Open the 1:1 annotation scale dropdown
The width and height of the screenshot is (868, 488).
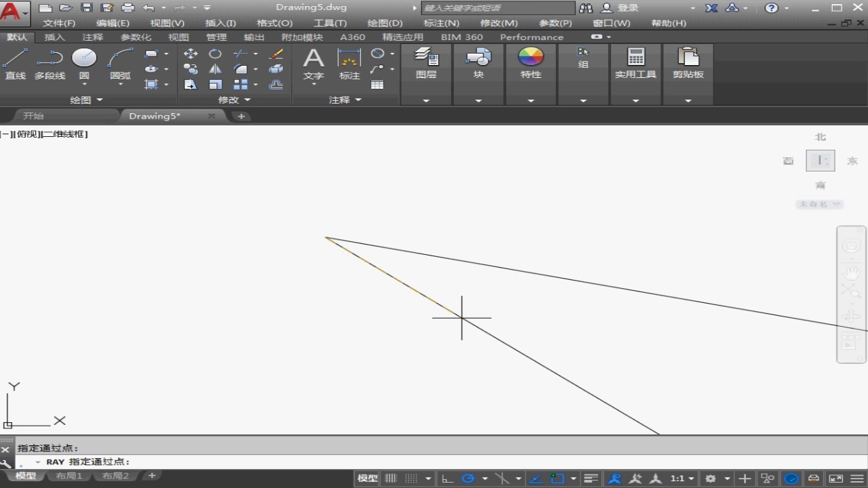pyautogui.click(x=682, y=479)
